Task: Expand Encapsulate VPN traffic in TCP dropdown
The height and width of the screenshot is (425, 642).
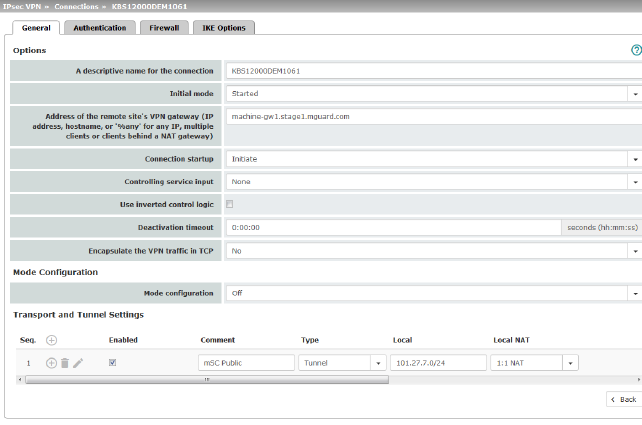Action: (635, 251)
